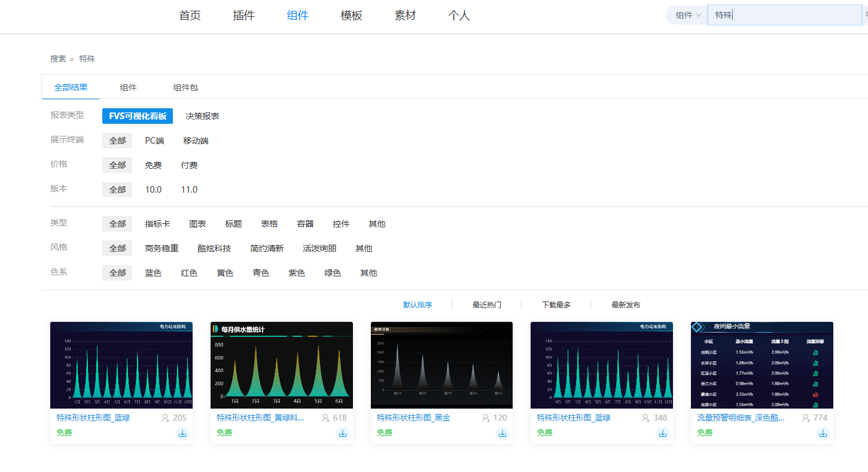Click the search magnifier icon in the search bar

866,15
